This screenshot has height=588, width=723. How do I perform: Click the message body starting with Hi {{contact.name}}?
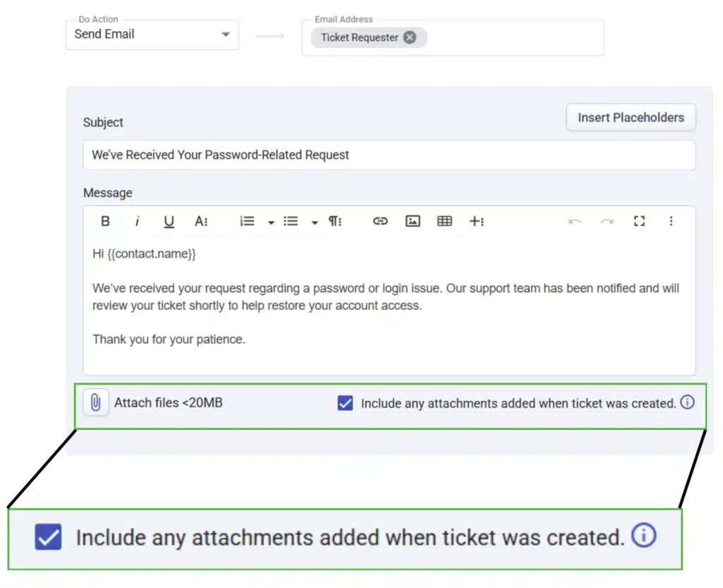point(388,296)
